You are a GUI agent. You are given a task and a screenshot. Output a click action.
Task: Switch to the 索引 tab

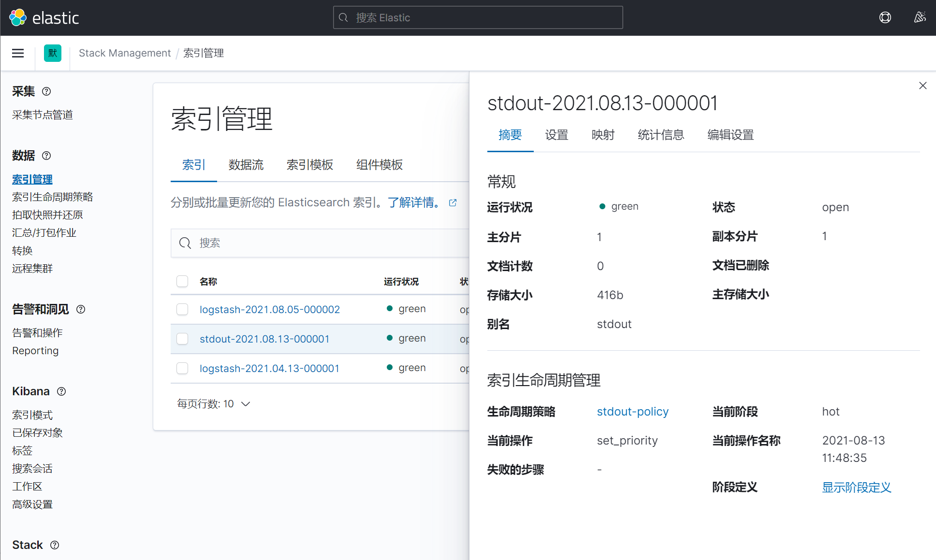(194, 165)
